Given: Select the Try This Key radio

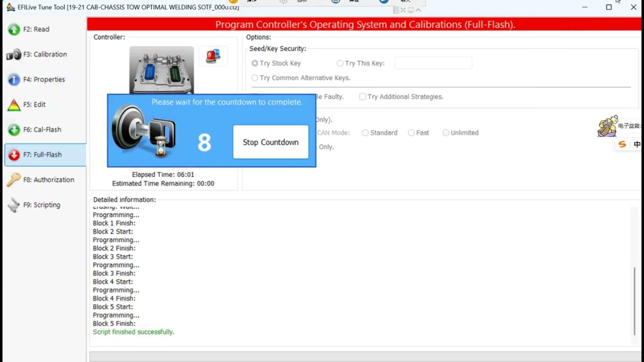Looking at the screenshot, I should pos(361,63).
